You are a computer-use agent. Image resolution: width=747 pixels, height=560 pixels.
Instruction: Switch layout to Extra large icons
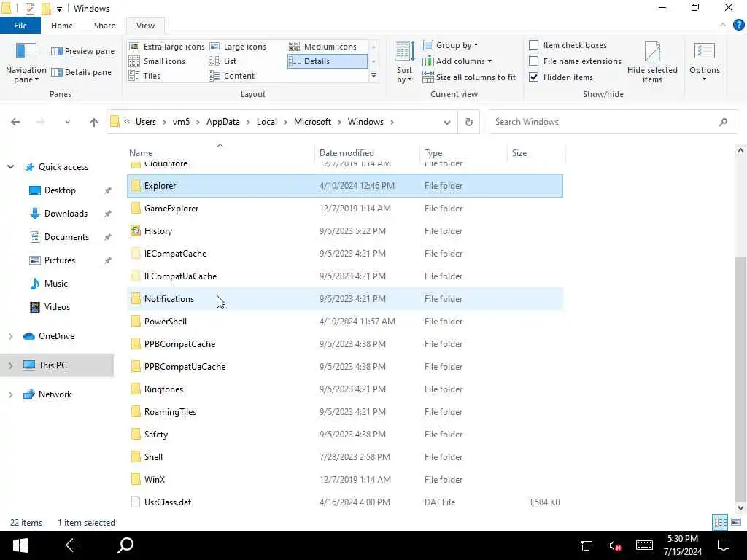click(x=167, y=47)
